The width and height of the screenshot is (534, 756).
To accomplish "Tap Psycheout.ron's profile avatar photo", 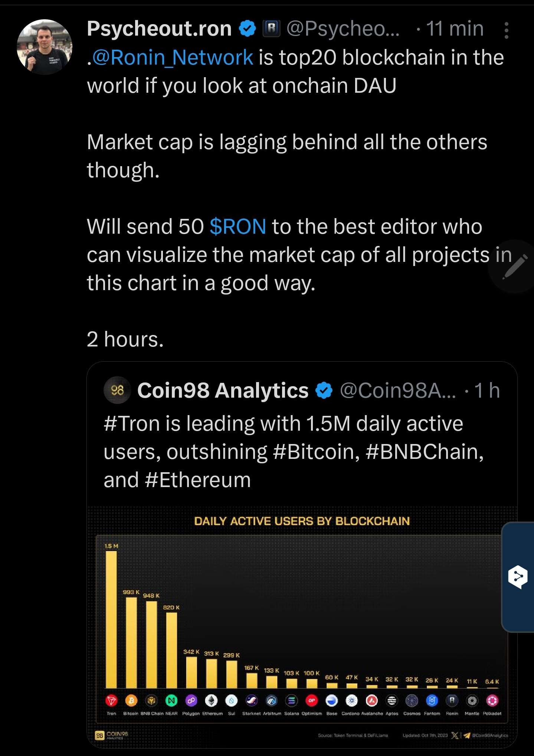I will [45, 47].
